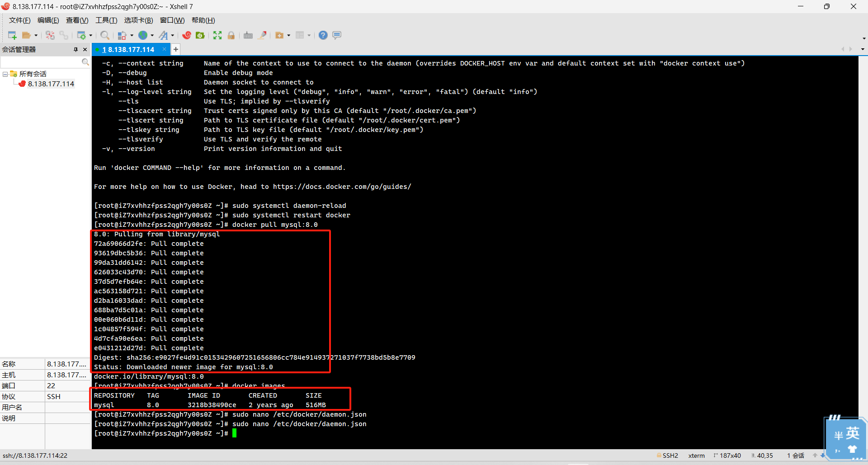The height and width of the screenshot is (465, 868).
Task: Add a new tab with plus button
Action: click(176, 49)
